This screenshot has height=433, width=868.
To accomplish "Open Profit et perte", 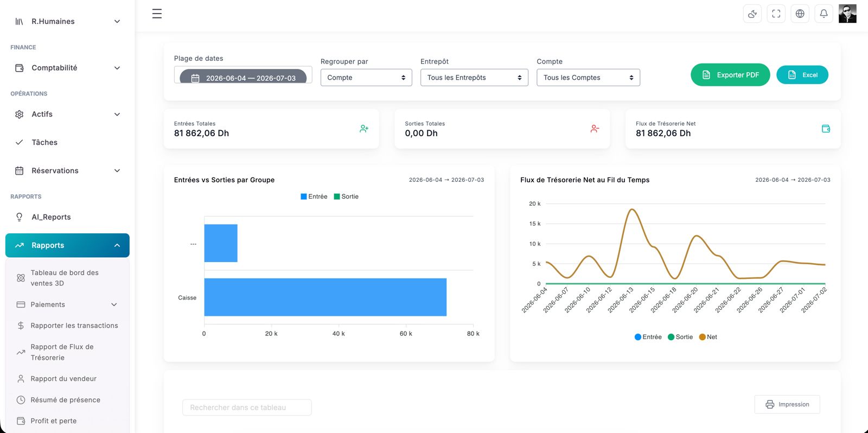I will [x=67, y=421].
